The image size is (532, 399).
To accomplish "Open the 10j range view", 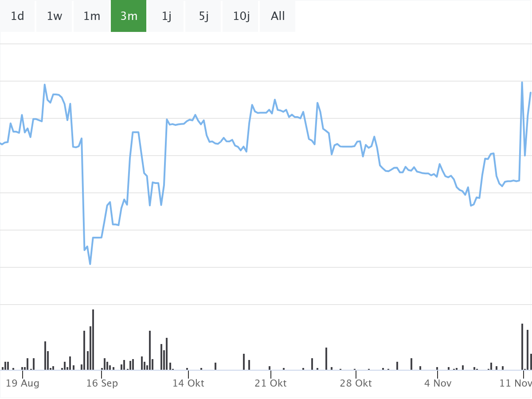I will [241, 16].
